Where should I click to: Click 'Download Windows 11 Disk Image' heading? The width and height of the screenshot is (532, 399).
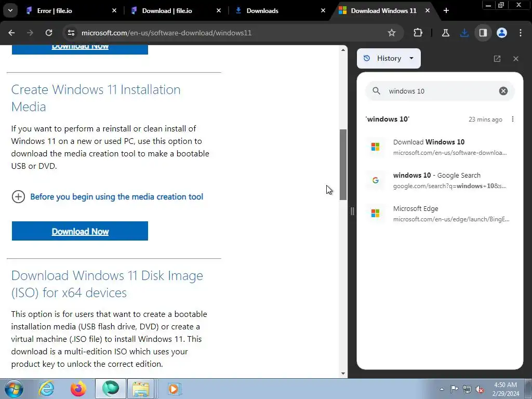[107, 284]
